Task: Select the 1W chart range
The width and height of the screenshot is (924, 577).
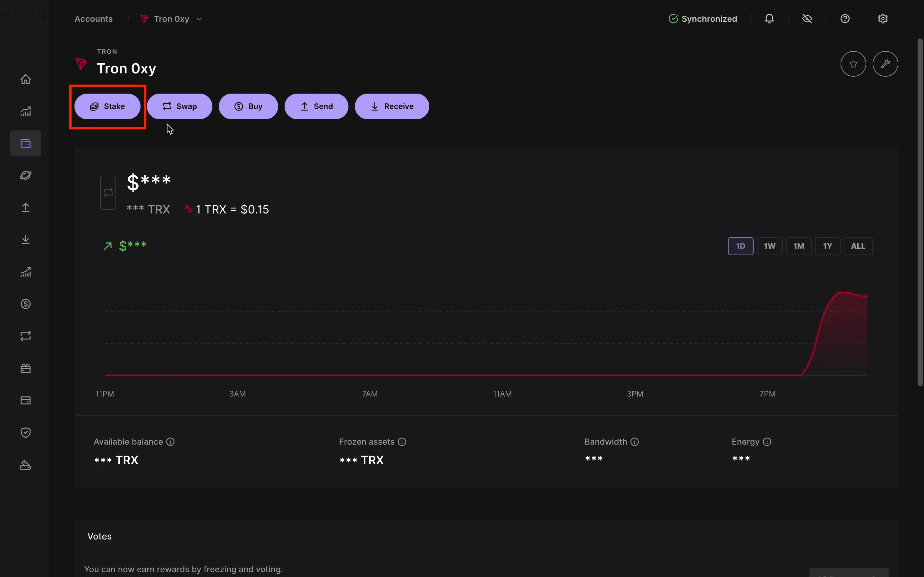Action: 769,246
